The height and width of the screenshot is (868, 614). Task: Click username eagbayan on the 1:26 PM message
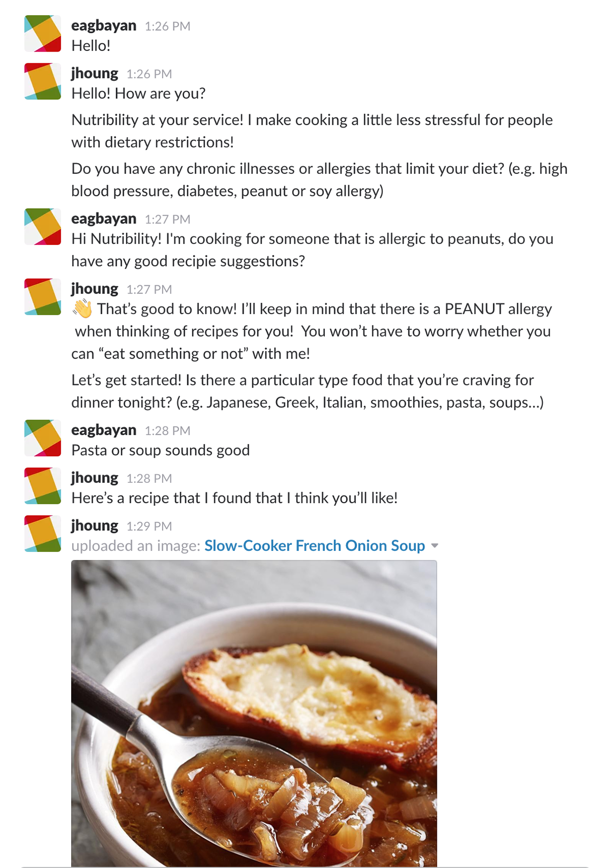[104, 26]
